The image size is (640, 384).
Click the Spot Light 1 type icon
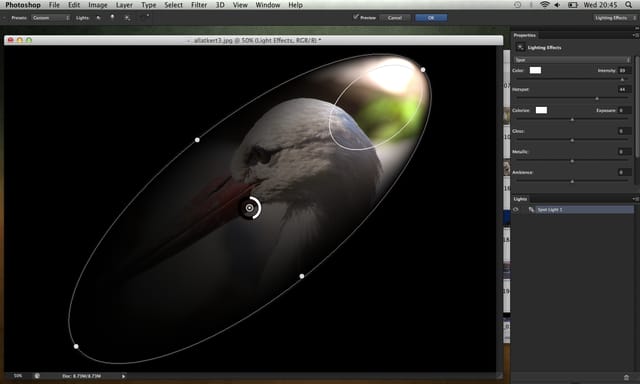531,209
